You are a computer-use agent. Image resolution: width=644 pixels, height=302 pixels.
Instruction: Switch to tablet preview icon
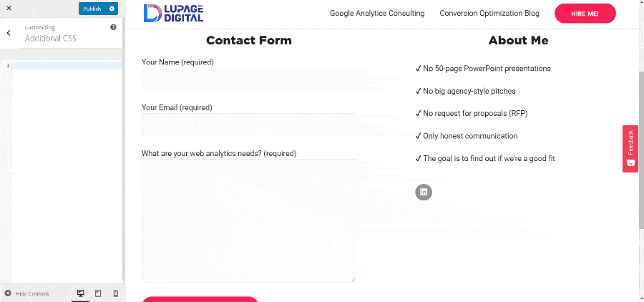click(98, 293)
